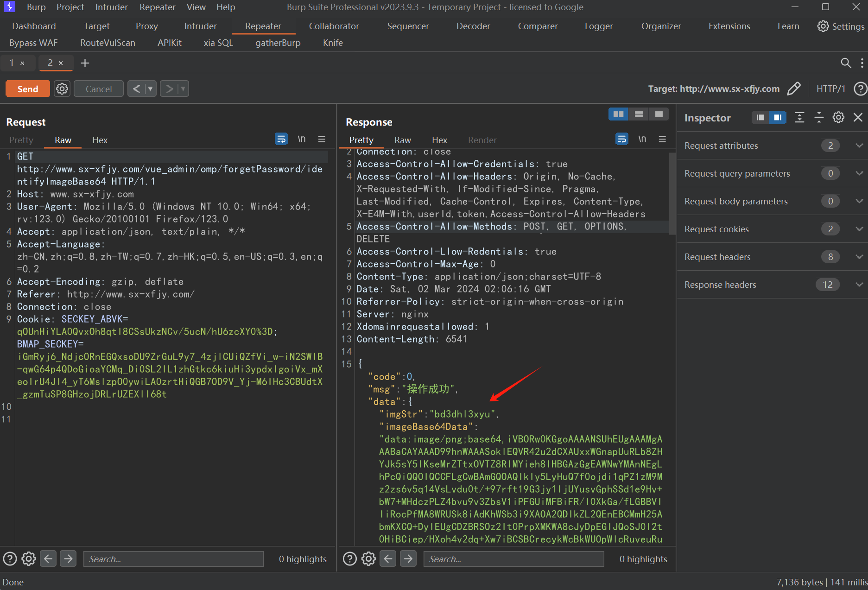Viewport: 868px width, 590px height.
Task: Toggle word wrap in Request panel
Action: tap(281, 139)
